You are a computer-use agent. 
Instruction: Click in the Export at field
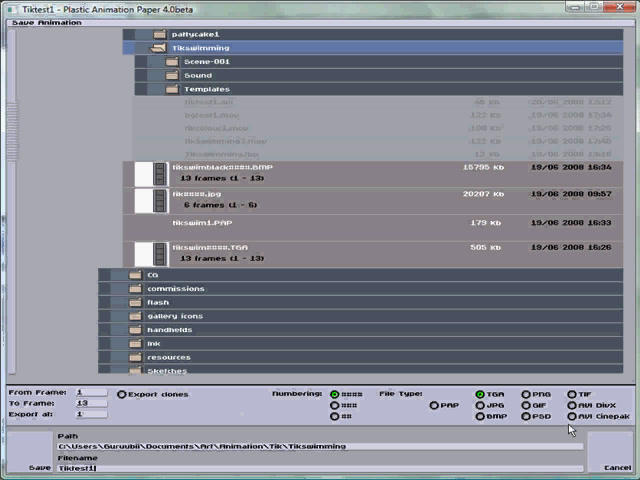pyautogui.click(x=91, y=414)
